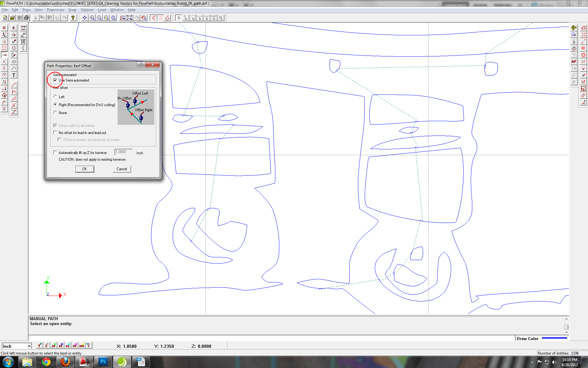The image size is (588, 368).
Task: Open the Preprocess menu
Action: [x=55, y=10]
